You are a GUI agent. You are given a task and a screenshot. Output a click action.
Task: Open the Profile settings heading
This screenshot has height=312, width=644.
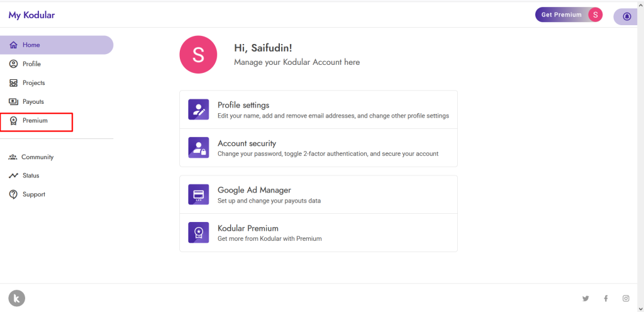coord(243,105)
